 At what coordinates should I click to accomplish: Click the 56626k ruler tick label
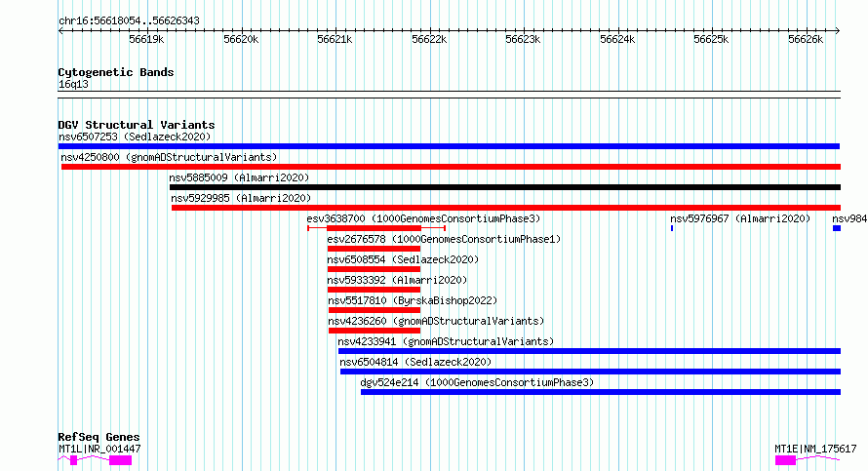click(x=806, y=39)
